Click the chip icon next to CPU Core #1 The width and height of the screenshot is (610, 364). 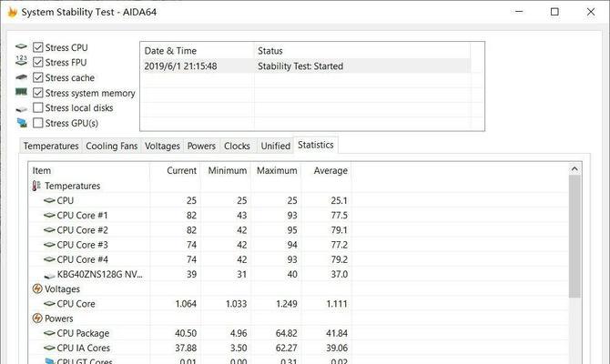pyautogui.click(x=49, y=216)
